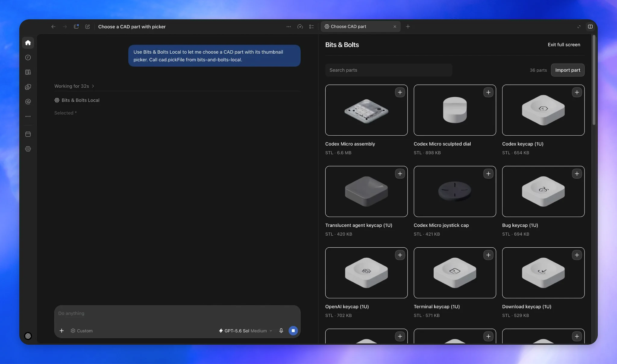The width and height of the screenshot is (617, 364).
Task: Attach a file with the composer plus icon
Action: [x=61, y=331]
